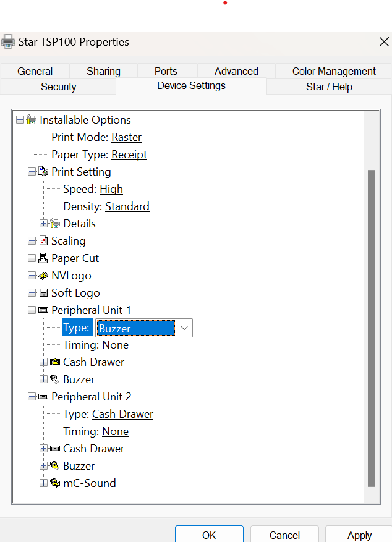Viewport: 392px width, 542px height.
Task: Expand the Paper Cut node
Action: [x=32, y=258]
